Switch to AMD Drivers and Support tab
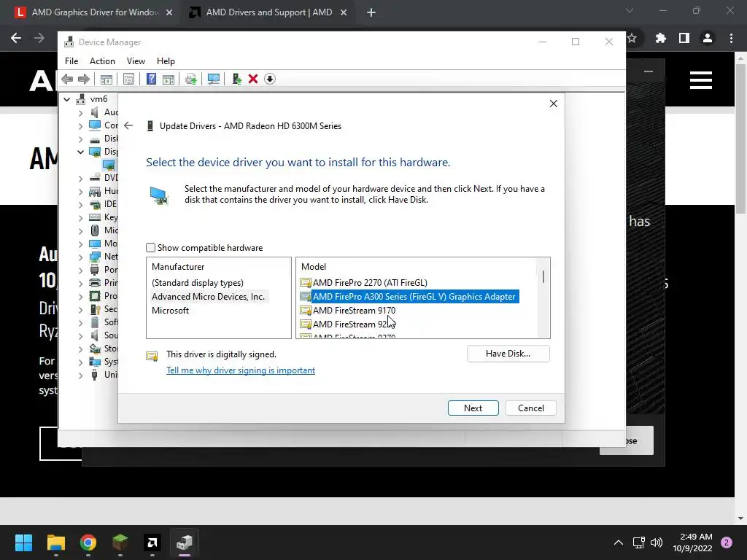Image resolution: width=747 pixels, height=560 pixels. click(x=268, y=12)
